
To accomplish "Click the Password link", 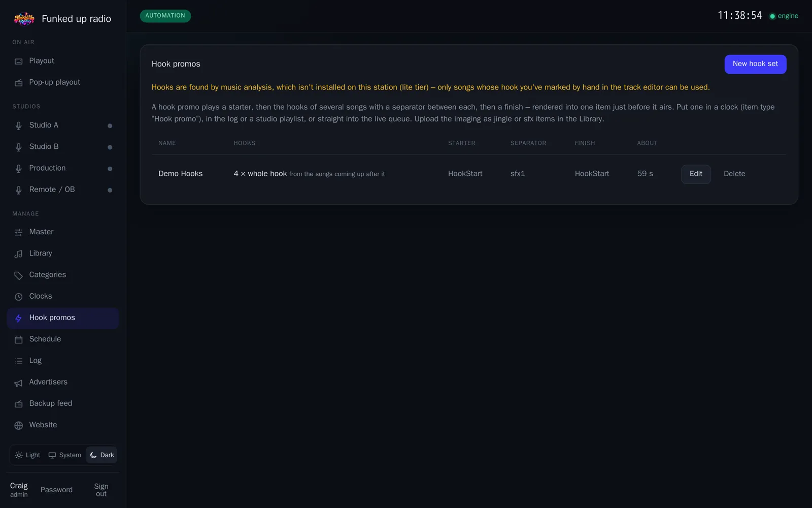I will tap(56, 490).
